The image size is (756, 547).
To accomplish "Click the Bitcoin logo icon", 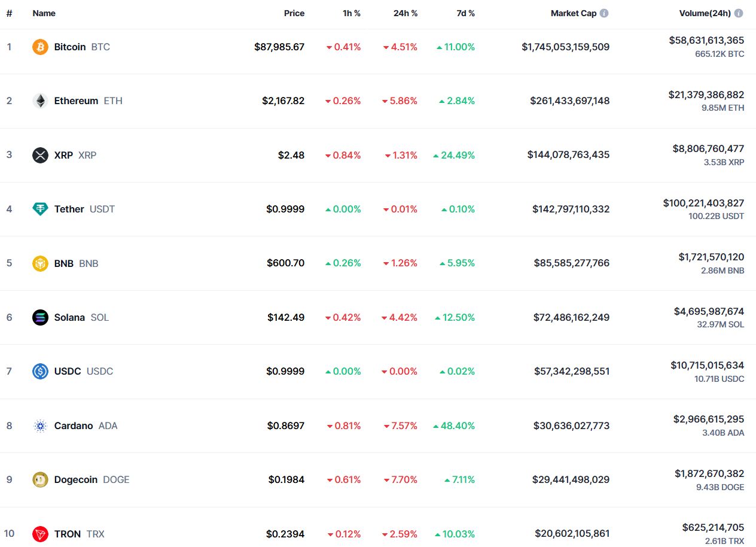I will click(40, 47).
